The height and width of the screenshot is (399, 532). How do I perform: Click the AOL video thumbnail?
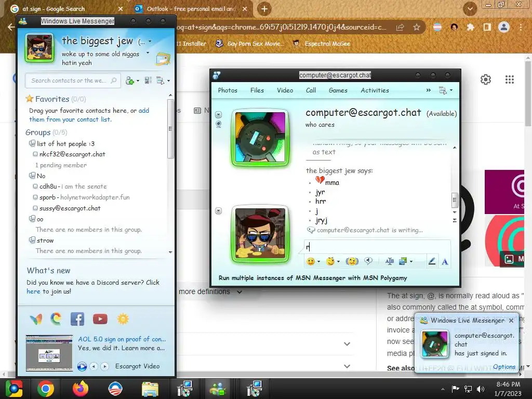pos(49,353)
